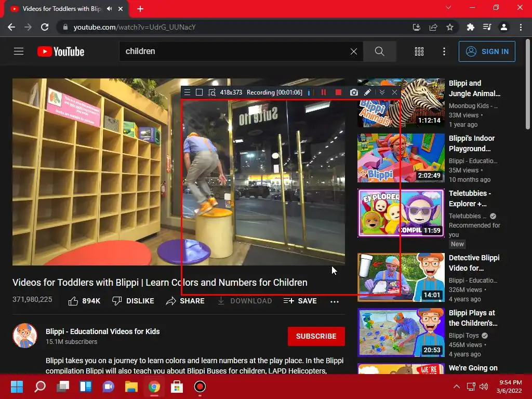The width and height of the screenshot is (532, 399).
Task: Open more actions ellipsis below video
Action: (x=335, y=302)
